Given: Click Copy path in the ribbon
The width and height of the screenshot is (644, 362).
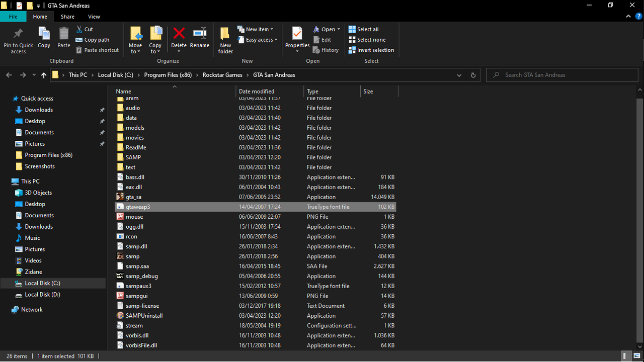Looking at the screenshot, I should 93,40.
